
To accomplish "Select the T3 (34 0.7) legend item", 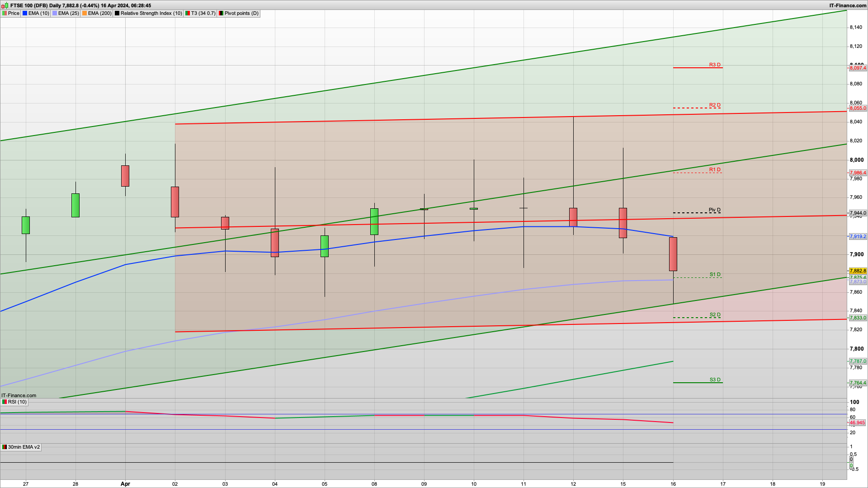I will click(x=200, y=13).
